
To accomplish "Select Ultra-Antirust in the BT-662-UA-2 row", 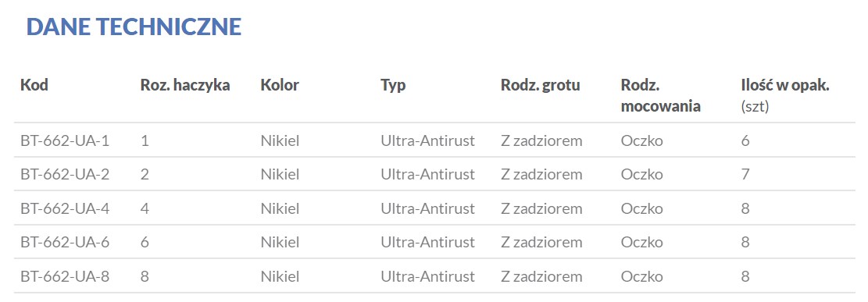I will 428,174.
